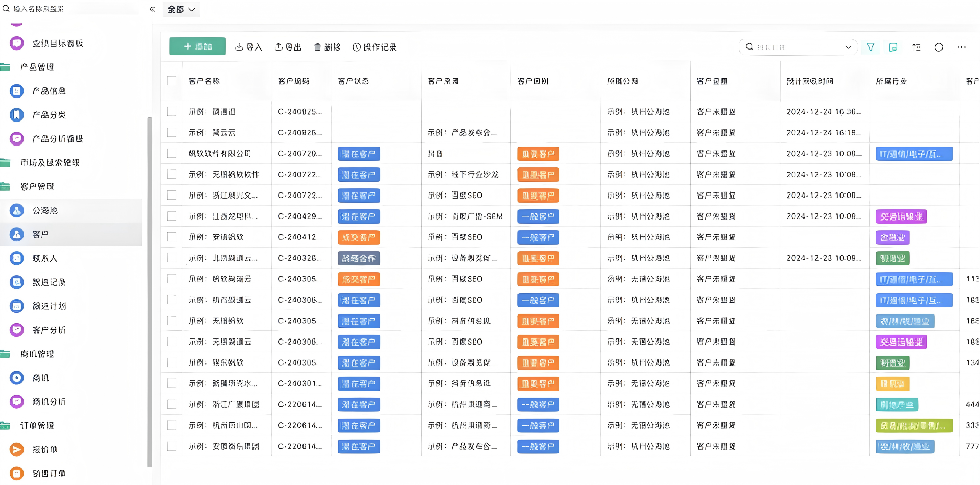
Task: Collapse the sidebar with double-chevron icon
Action: tap(152, 9)
